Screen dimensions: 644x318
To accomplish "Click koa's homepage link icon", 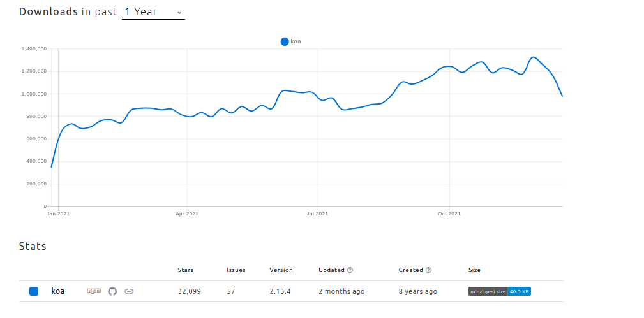I will tap(129, 291).
